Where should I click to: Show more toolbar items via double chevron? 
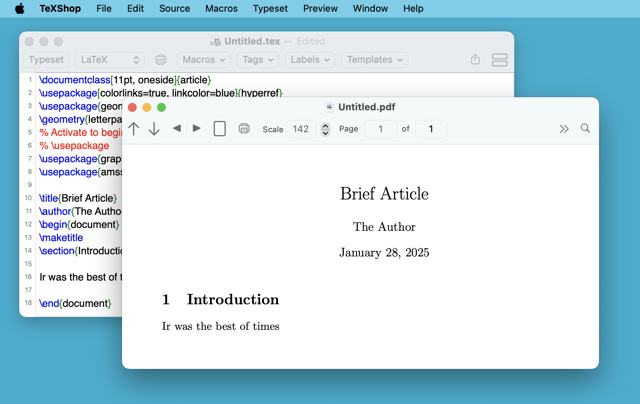(564, 129)
